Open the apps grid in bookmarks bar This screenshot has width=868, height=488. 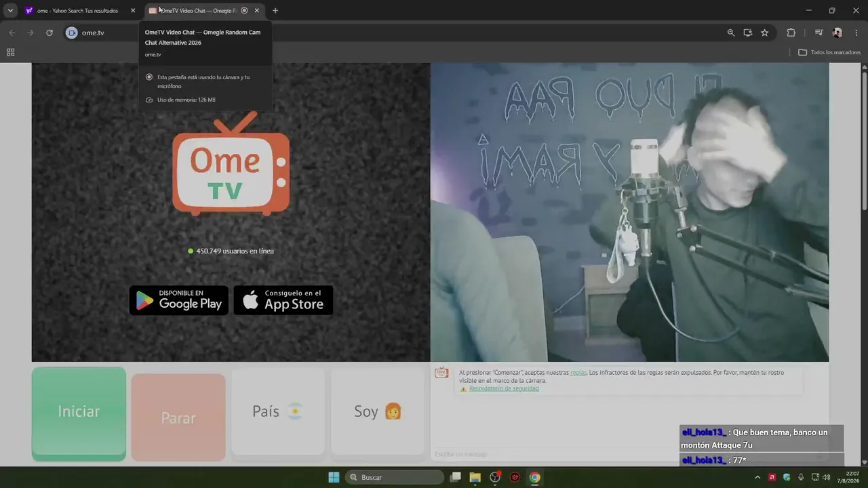pos(10,52)
